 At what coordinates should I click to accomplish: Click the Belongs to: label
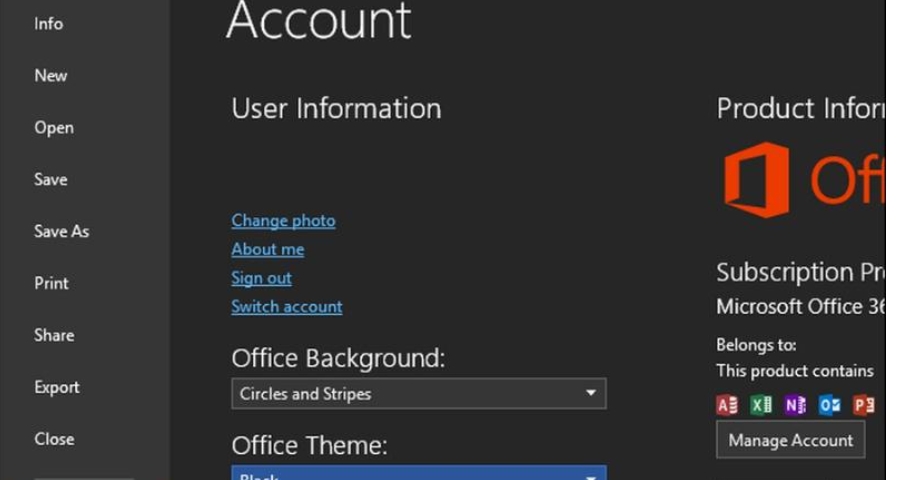pos(756,345)
